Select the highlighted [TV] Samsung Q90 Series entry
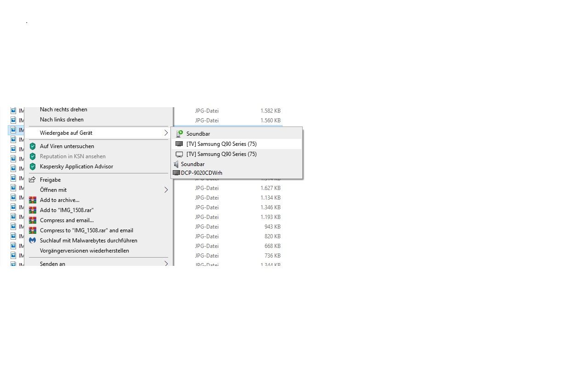The height and width of the screenshot is (368, 588). coord(221,144)
